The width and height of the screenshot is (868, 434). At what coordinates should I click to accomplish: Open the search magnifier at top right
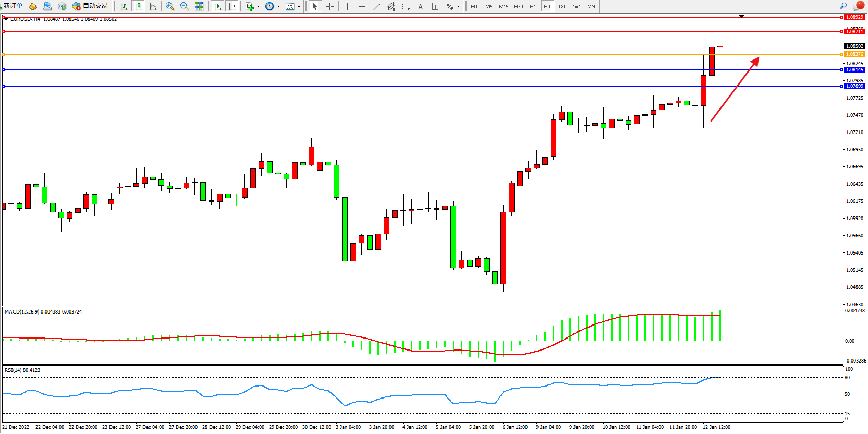point(843,6)
